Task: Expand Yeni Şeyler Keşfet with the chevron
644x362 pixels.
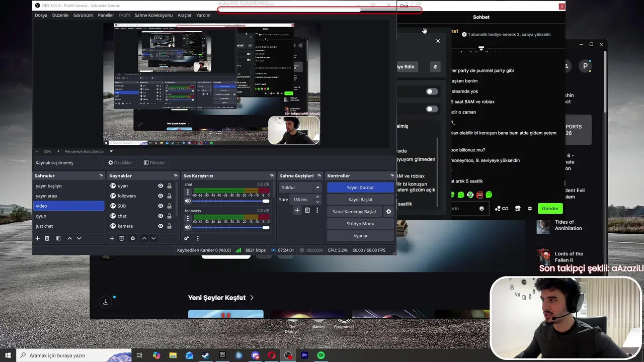Action: click(x=252, y=298)
